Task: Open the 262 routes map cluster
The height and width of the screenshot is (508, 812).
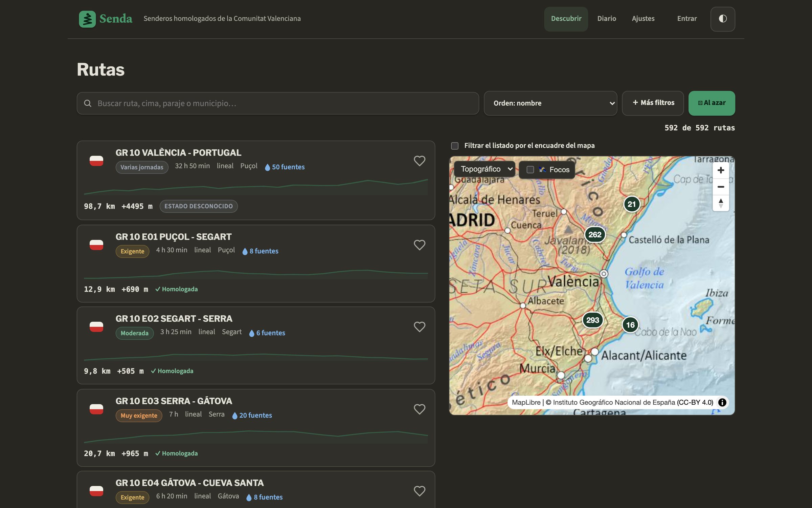Action: point(594,234)
